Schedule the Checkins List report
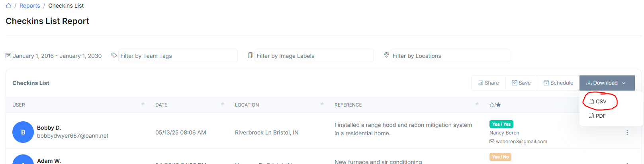 point(558,83)
